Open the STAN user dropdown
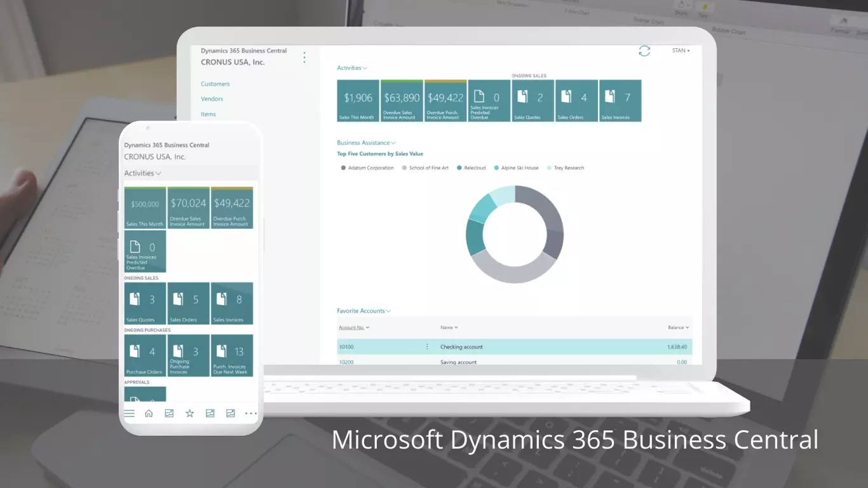 [681, 50]
